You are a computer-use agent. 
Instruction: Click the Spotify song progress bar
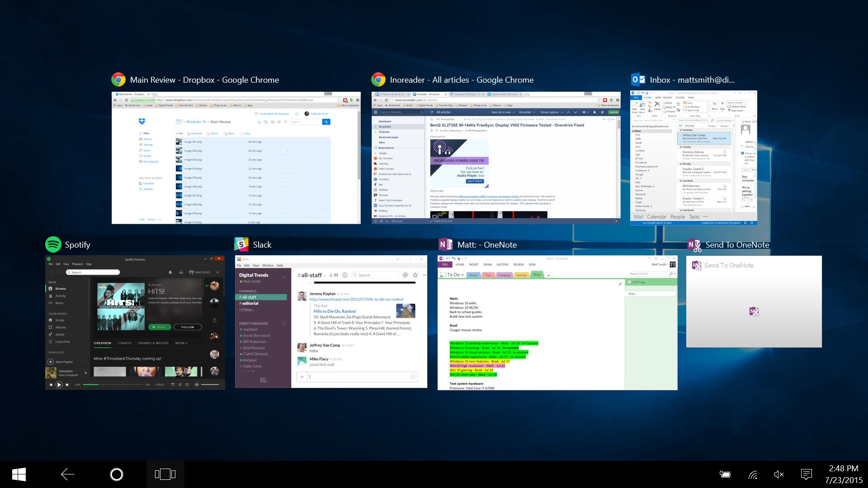[112, 385]
